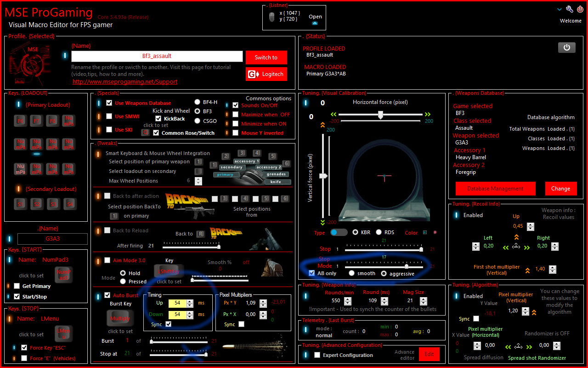Screen dimensions: 588x368
Task: Adjust the recoil Up value spinner
Action: (531, 226)
